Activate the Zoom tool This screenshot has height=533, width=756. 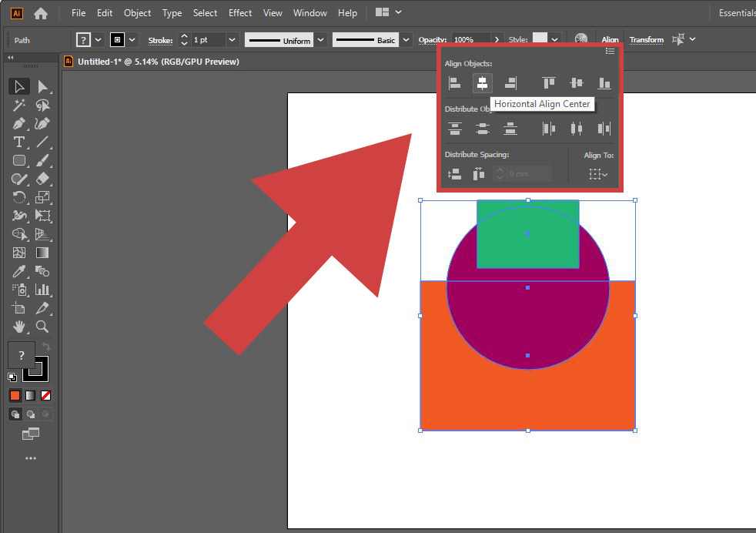tap(42, 327)
